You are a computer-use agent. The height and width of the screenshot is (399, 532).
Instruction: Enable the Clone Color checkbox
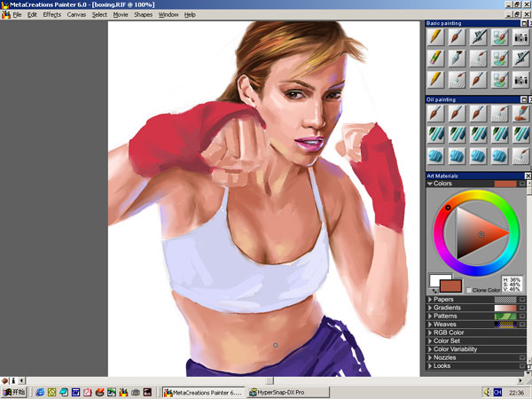[469, 290]
